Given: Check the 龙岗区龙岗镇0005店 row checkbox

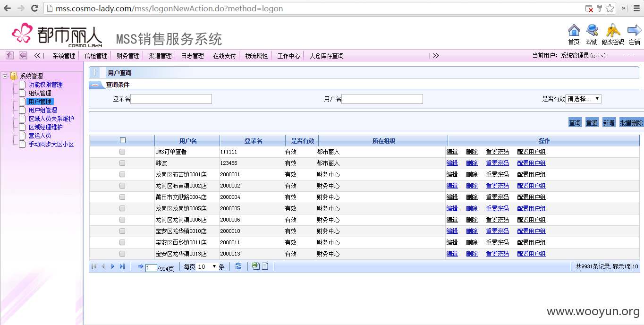Looking at the screenshot, I should tap(122, 208).
